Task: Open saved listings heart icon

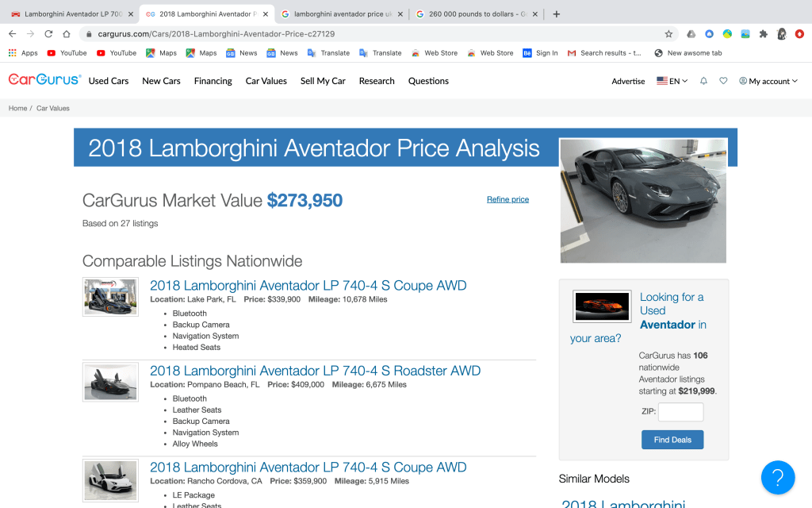Action: tap(723, 81)
